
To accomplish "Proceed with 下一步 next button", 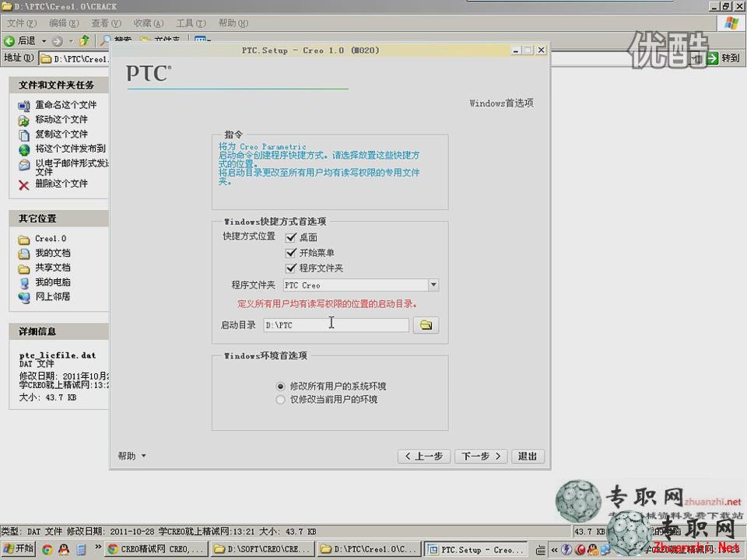I will 481,457.
